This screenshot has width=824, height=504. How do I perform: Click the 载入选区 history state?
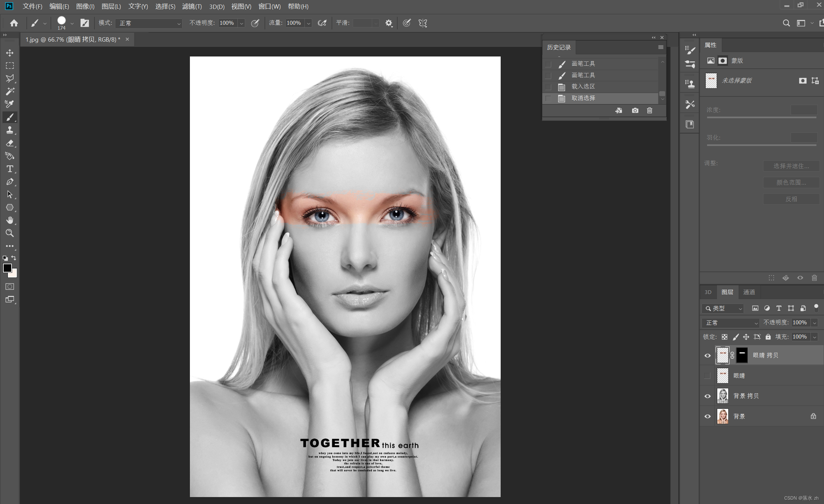point(583,86)
